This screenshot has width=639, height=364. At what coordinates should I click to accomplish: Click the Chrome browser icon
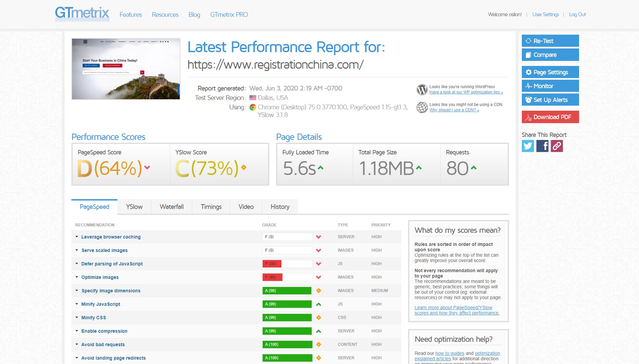coord(253,107)
